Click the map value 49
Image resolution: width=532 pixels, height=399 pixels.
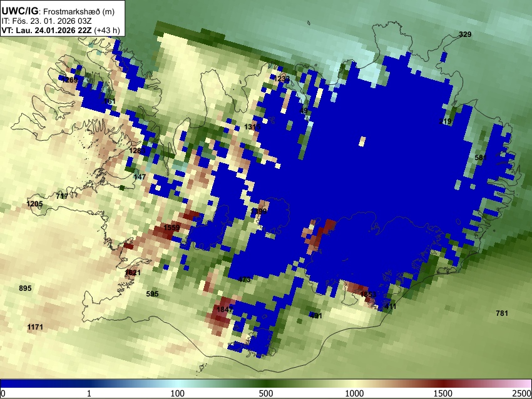click(x=304, y=111)
